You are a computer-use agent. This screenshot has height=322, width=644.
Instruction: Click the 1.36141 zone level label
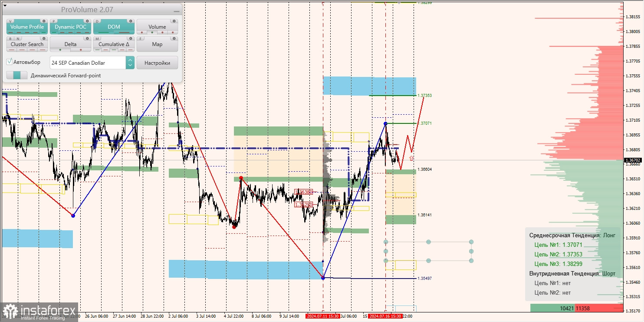pos(424,215)
